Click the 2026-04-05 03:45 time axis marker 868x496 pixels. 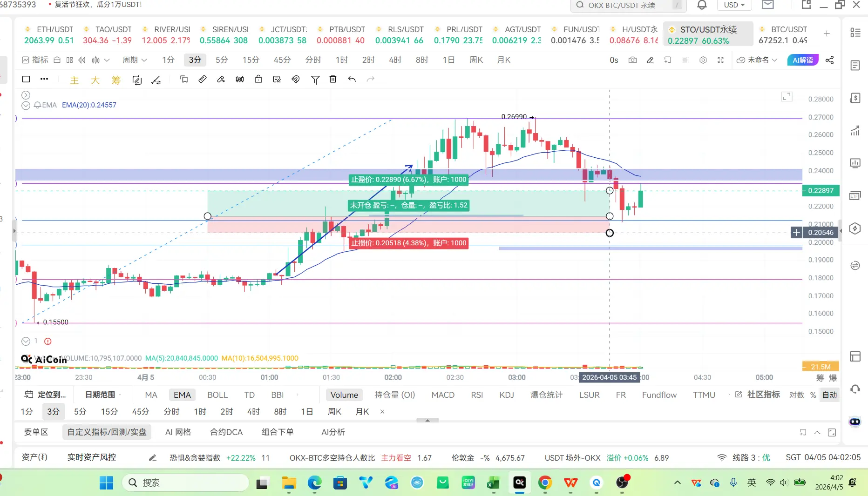[609, 377]
